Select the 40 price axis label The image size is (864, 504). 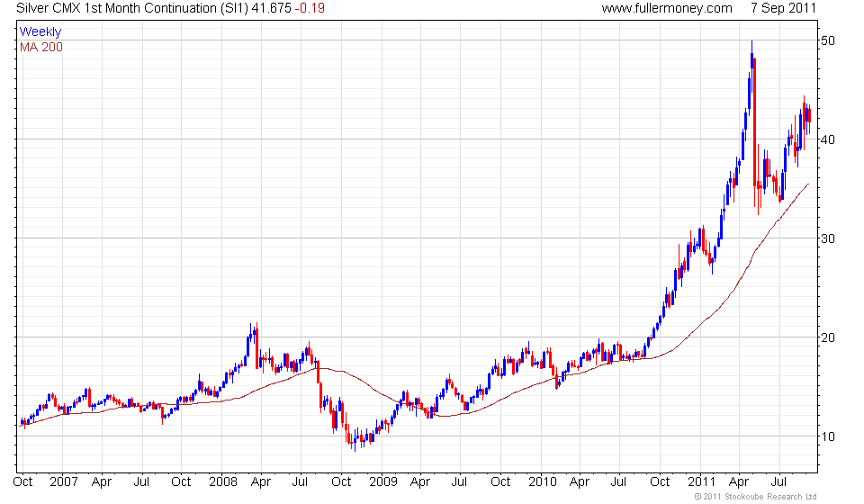pyautogui.click(x=828, y=139)
